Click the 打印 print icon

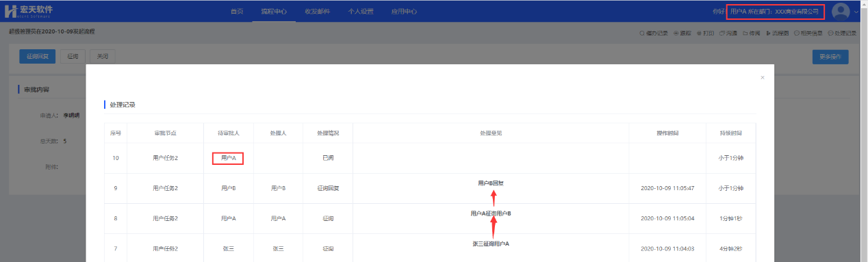tap(705, 33)
